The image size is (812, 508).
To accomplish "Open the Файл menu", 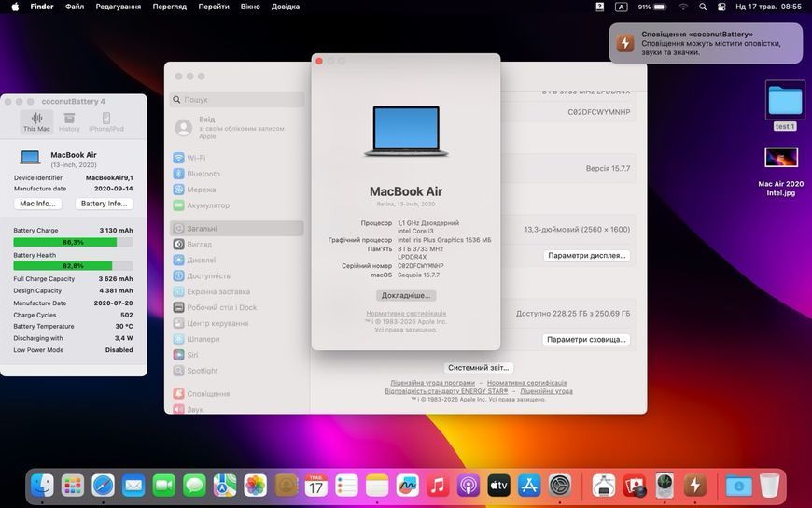I will pyautogui.click(x=75, y=7).
